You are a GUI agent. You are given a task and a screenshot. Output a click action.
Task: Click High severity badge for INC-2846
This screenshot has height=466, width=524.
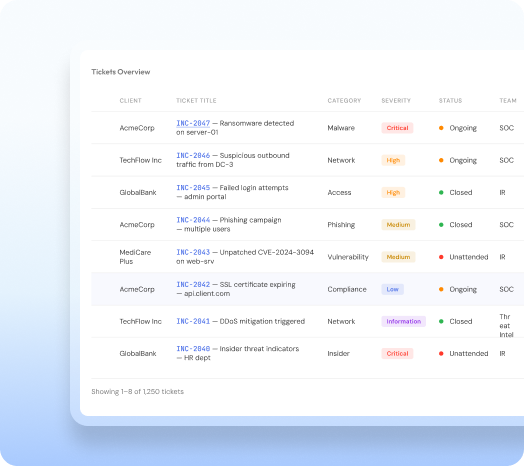(x=393, y=160)
